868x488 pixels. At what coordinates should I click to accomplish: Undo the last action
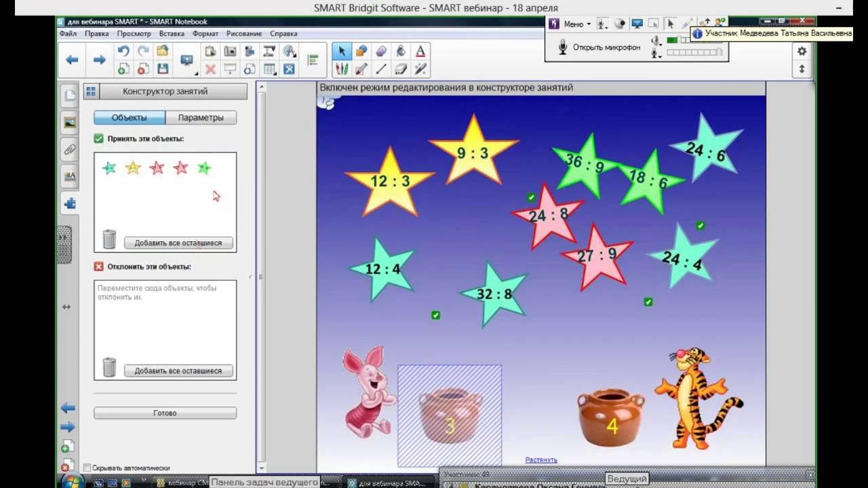123,51
